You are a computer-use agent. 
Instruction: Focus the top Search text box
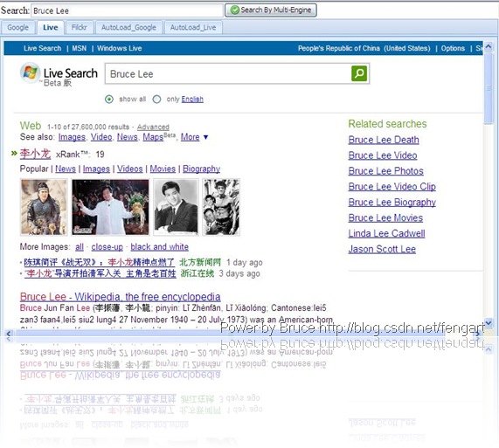point(127,10)
